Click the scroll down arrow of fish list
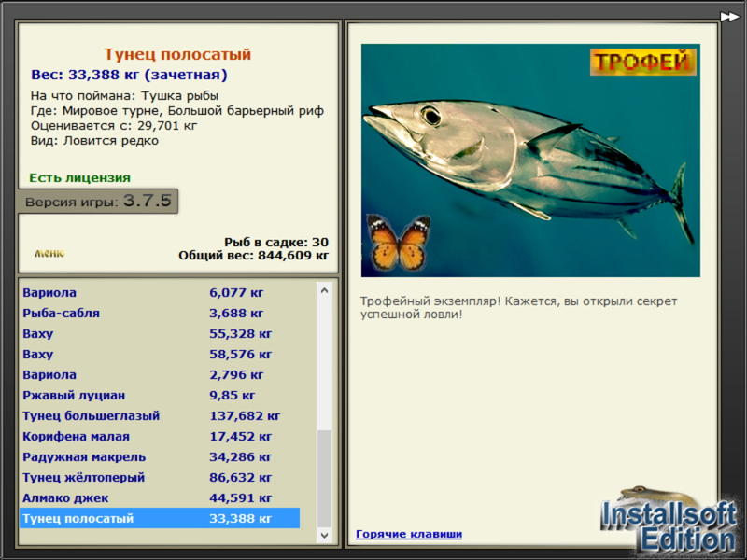This screenshot has width=747, height=560. coord(324,535)
